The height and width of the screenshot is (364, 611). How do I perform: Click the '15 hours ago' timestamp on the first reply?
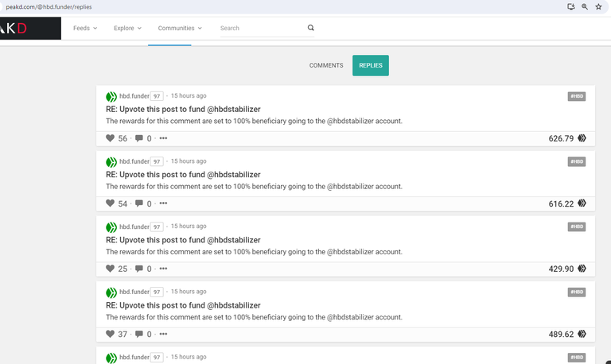click(x=189, y=96)
